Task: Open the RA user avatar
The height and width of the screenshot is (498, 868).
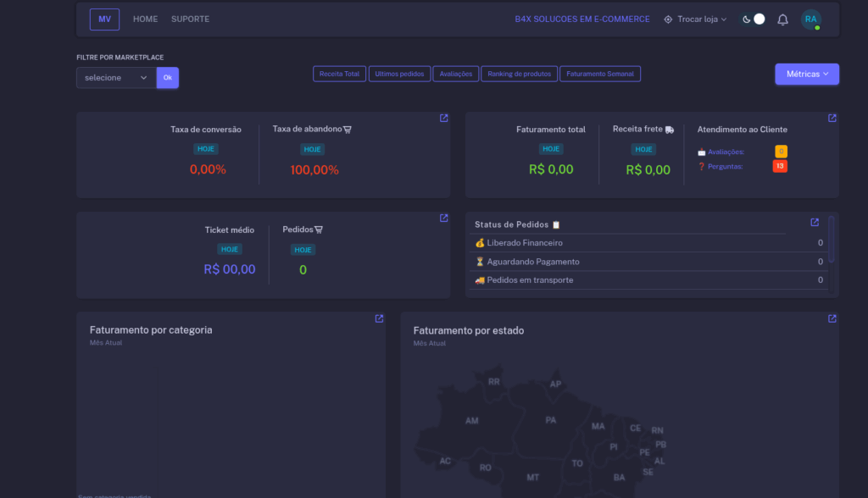Action: (811, 19)
